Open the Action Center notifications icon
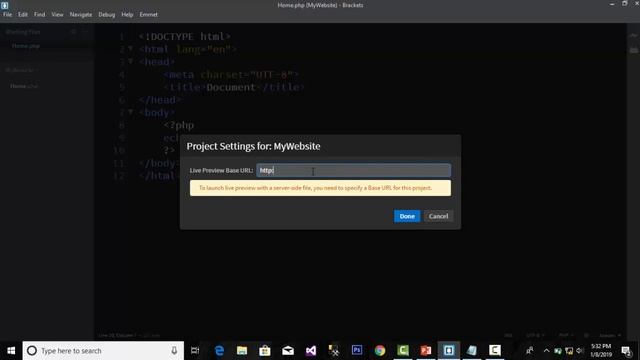The width and height of the screenshot is (640, 360). click(627, 351)
